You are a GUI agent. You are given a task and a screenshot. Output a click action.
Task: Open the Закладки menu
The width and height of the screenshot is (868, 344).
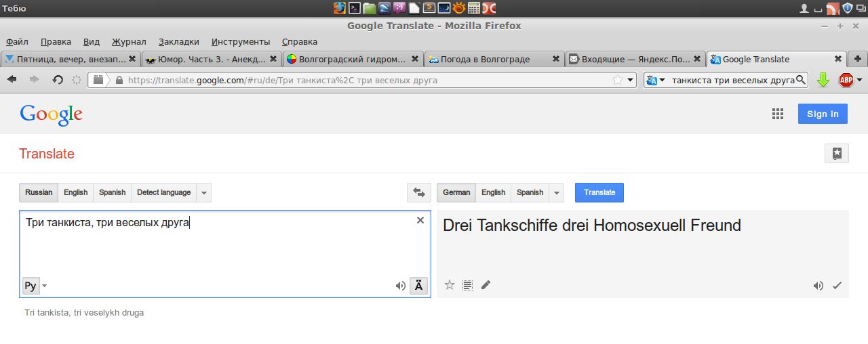(179, 41)
